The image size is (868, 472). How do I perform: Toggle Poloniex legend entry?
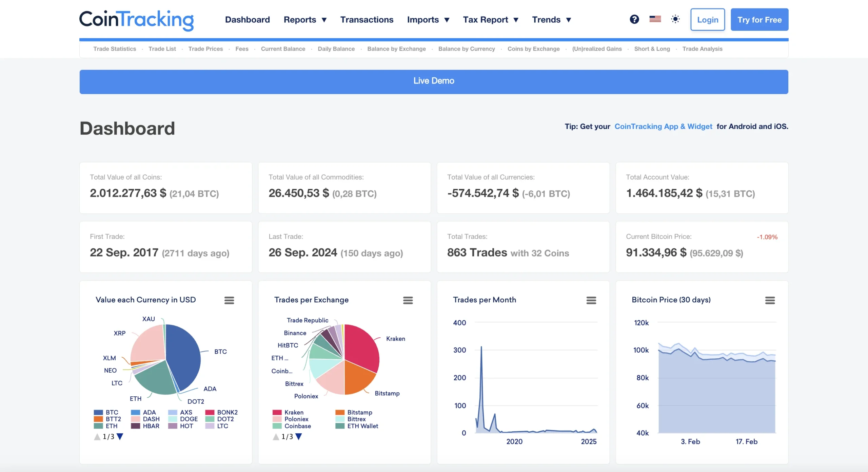tap(291, 419)
